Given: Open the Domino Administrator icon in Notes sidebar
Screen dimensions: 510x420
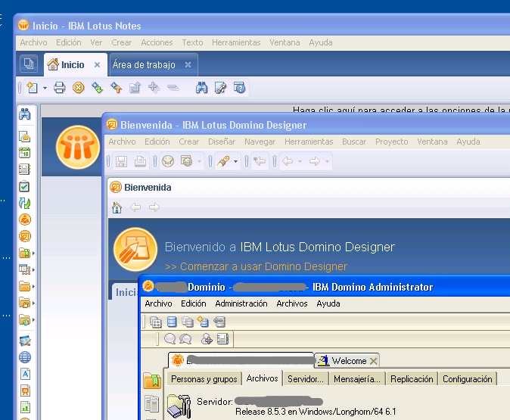Looking at the screenshot, I should tap(25, 219).
